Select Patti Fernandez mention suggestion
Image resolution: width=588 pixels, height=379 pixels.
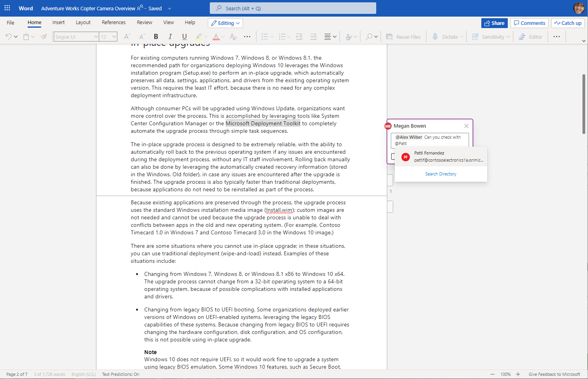point(441,157)
